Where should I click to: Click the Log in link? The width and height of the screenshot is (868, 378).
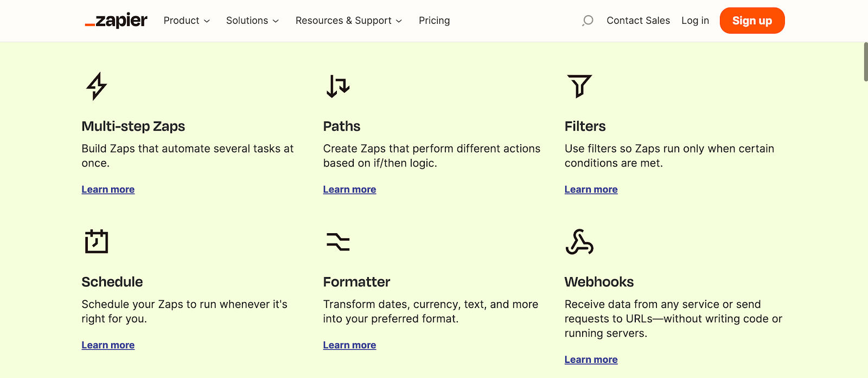(695, 21)
